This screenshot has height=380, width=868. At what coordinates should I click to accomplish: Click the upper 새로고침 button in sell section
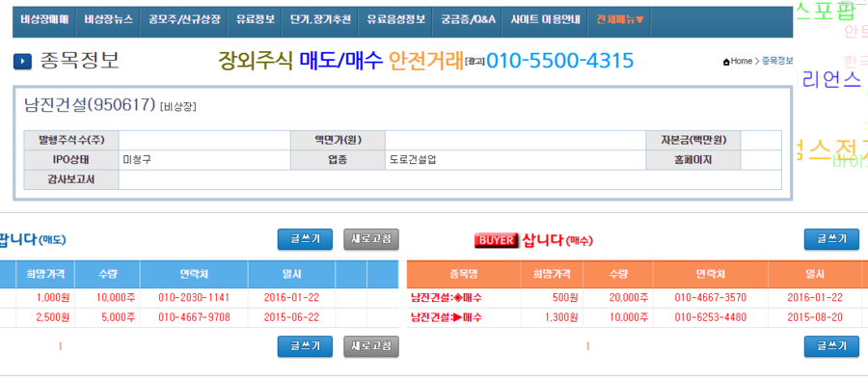pyautogui.click(x=371, y=239)
